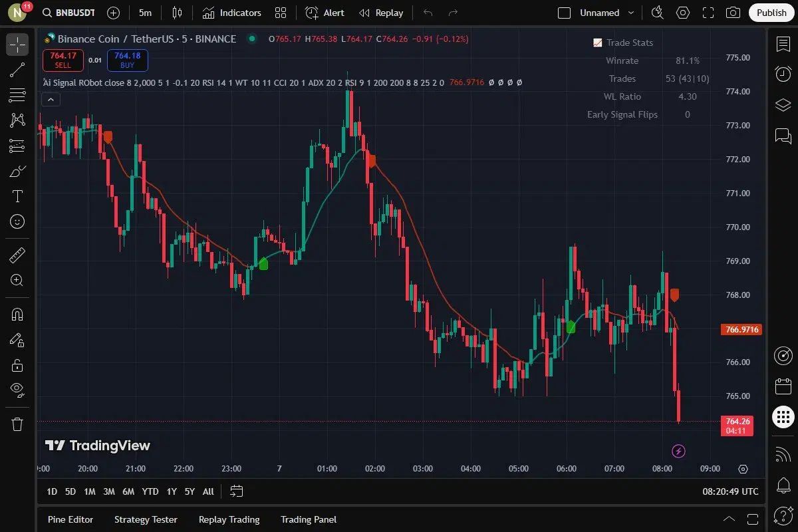The image size is (798, 532).
Task: Open the Replay Trading tab
Action: tap(229, 519)
